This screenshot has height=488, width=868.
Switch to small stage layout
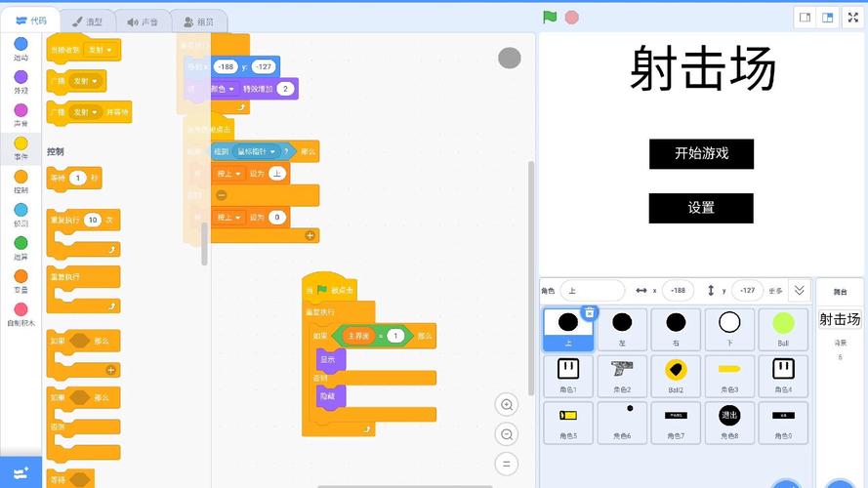(805, 18)
